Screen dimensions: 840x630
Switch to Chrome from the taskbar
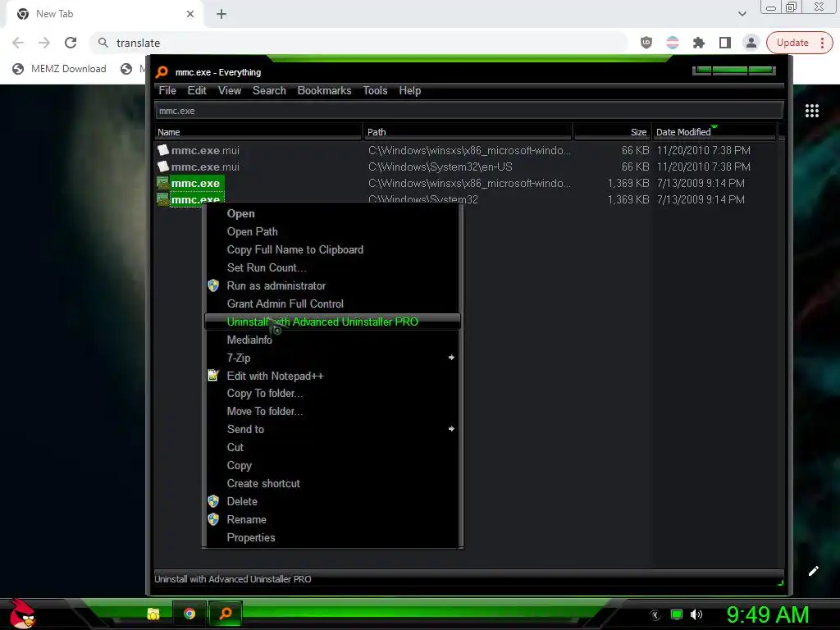point(189,614)
